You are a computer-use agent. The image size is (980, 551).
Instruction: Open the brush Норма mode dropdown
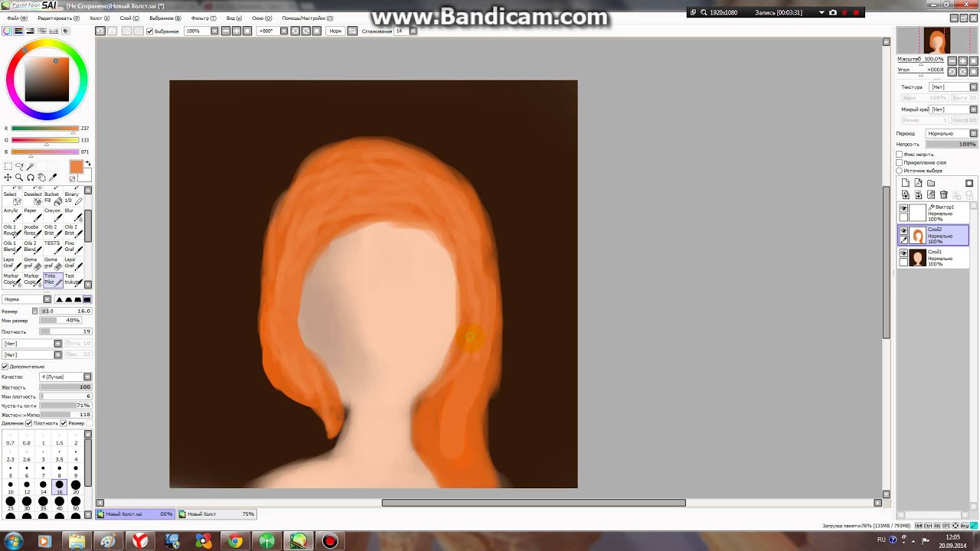tap(47, 299)
